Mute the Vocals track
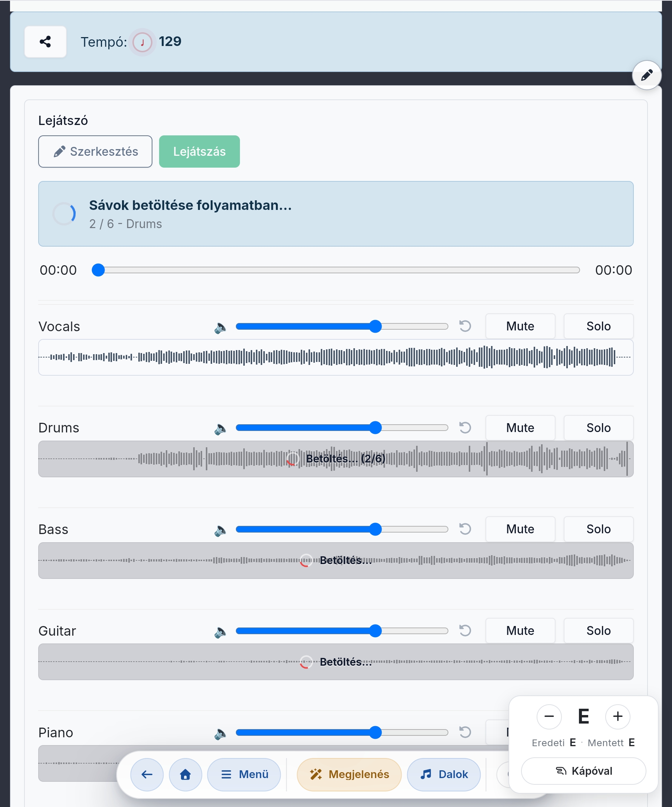The height and width of the screenshot is (807, 672). (520, 326)
